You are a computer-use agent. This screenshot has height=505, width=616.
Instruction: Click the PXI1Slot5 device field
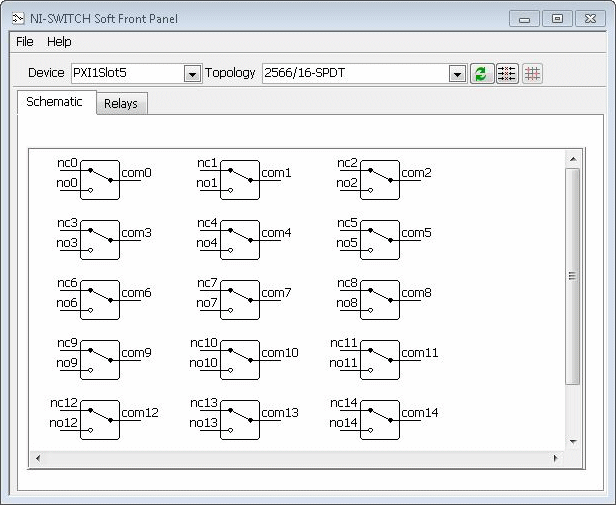125,74
